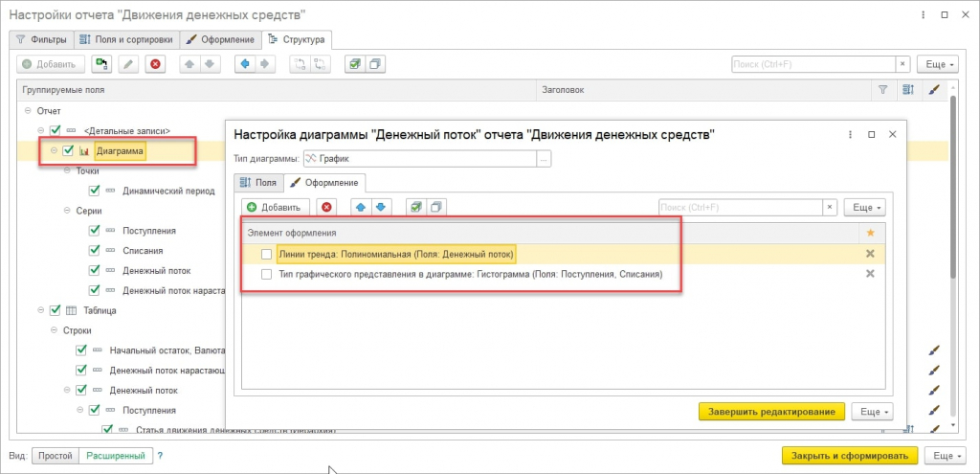
Task: Click the second dashed swap icon in Структура toolbar
Action: click(x=320, y=64)
